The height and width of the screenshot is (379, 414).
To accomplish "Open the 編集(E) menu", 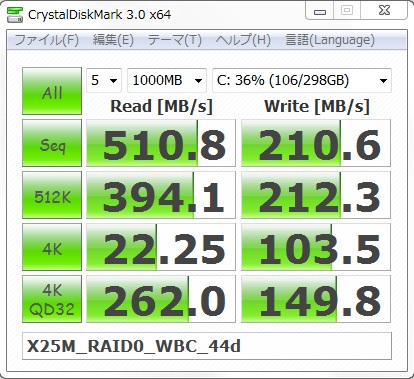I will 113,40.
